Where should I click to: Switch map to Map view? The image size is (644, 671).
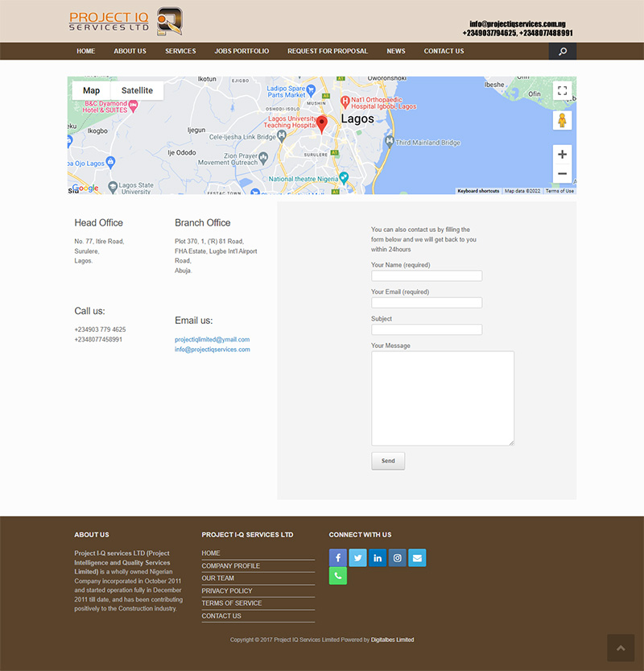pos(91,91)
